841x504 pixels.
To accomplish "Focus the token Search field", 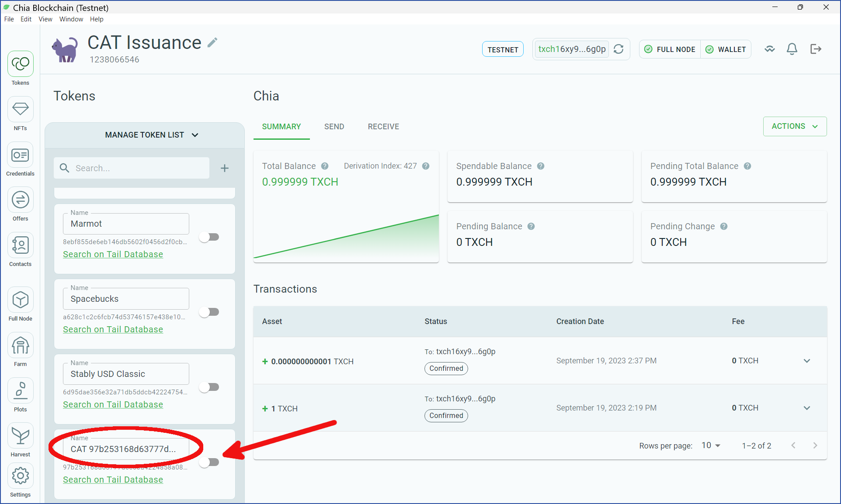I will click(x=132, y=168).
